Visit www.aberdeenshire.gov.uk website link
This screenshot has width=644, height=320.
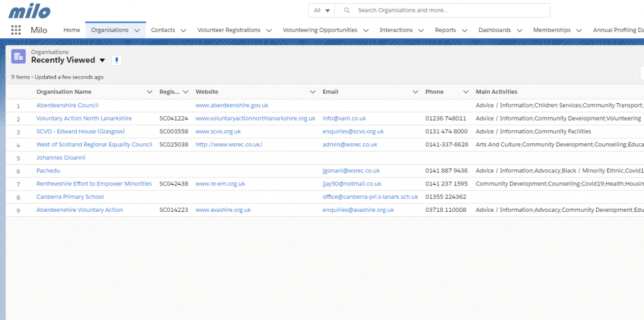[232, 105]
